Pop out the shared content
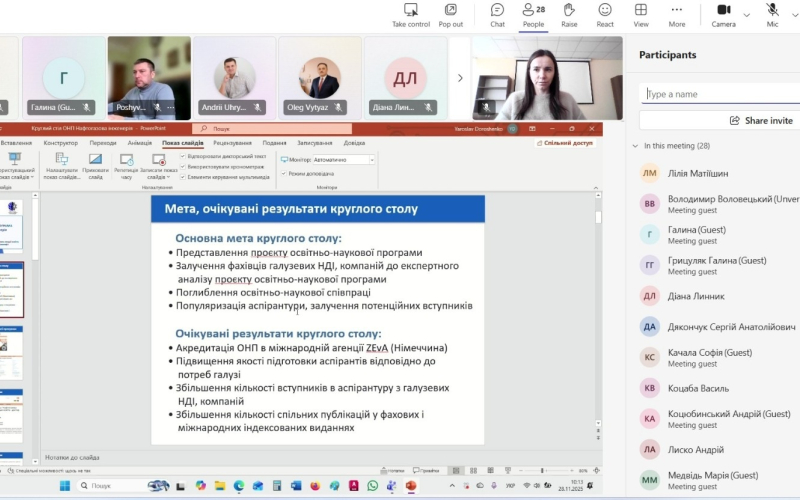 [451, 14]
